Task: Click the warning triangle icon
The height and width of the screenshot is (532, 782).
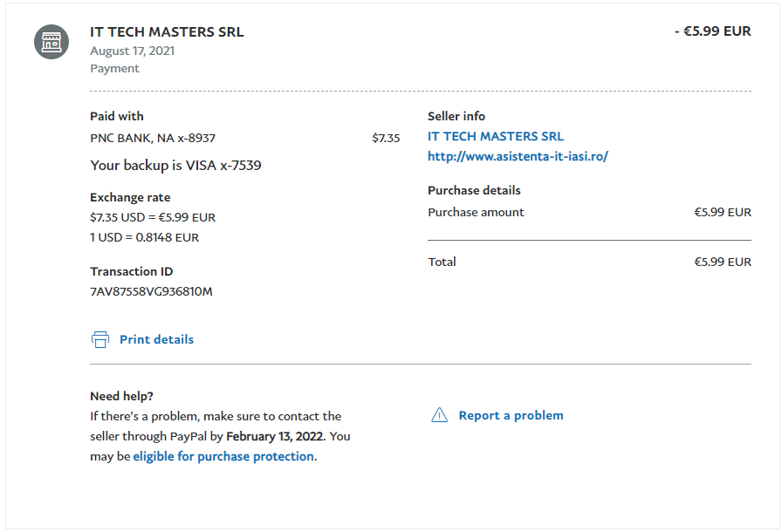Action: coord(440,415)
